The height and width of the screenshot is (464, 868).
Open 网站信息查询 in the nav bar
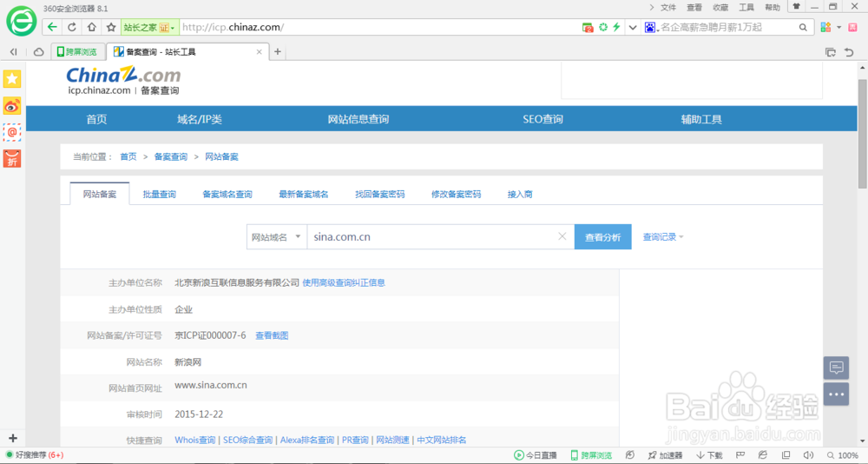358,119
